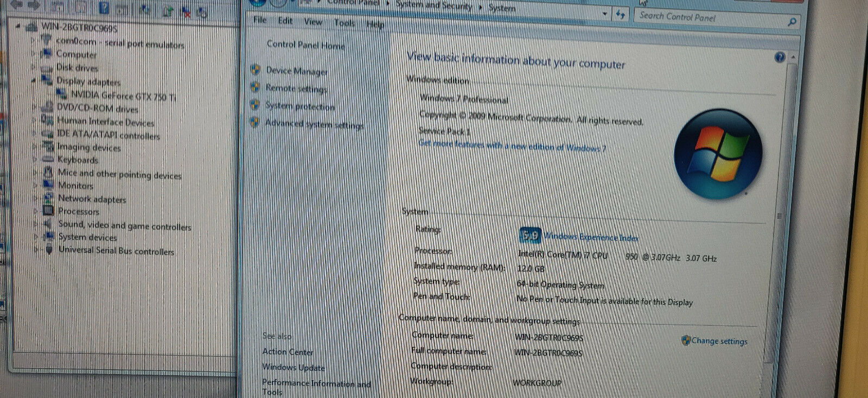The height and width of the screenshot is (398, 868).
Task: Open Windows Update under See also
Action: click(x=293, y=368)
